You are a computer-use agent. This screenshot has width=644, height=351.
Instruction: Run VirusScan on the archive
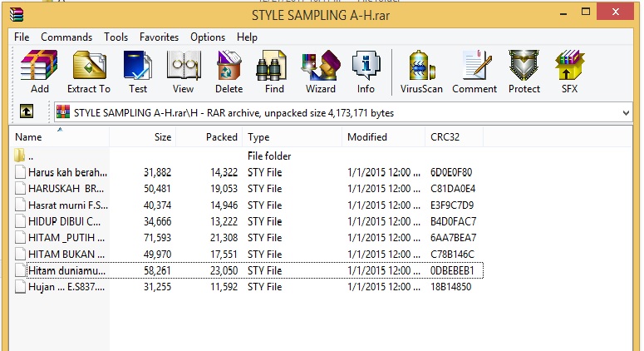(421, 71)
